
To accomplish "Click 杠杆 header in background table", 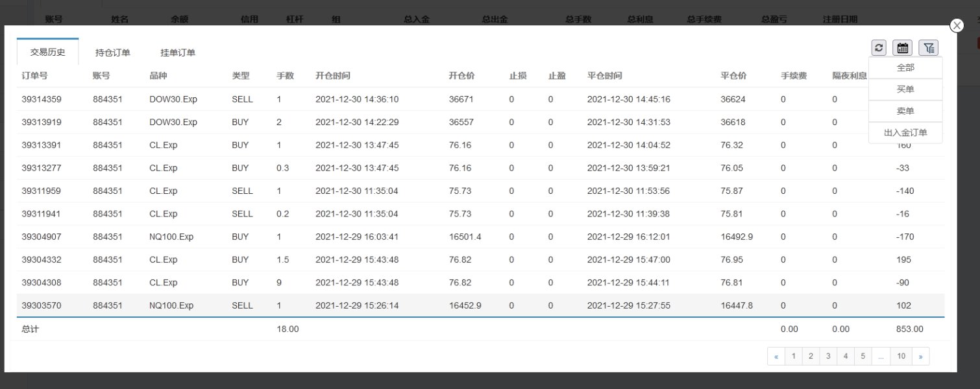I will (294, 19).
